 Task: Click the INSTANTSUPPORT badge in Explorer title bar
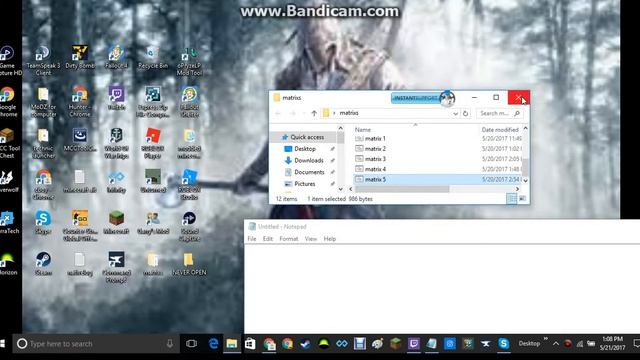422,98
